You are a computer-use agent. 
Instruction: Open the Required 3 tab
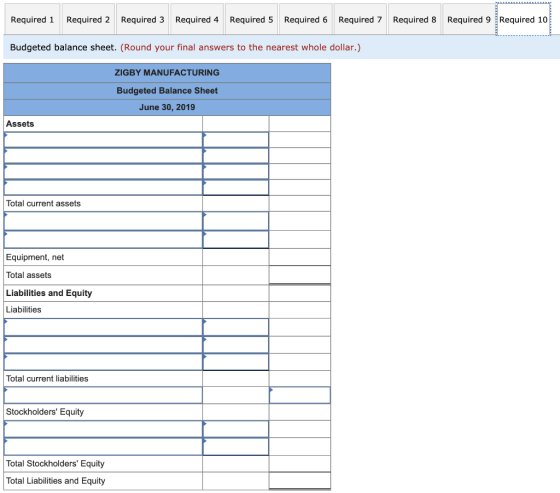coord(142,19)
